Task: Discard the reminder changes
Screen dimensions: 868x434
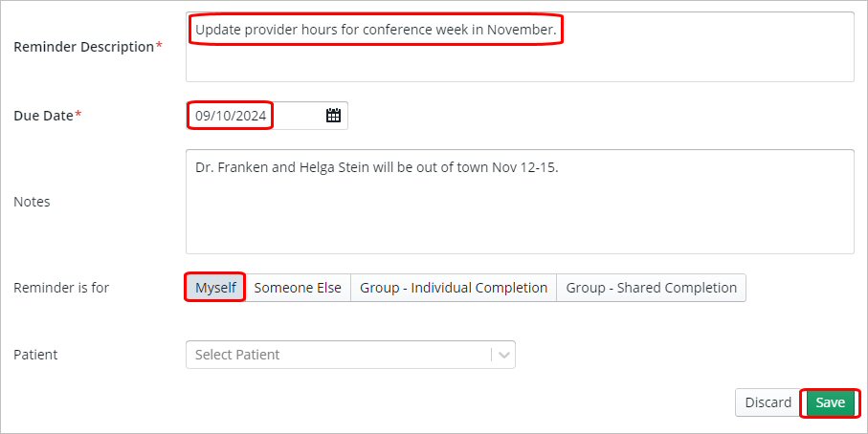Action: pyautogui.click(x=768, y=402)
